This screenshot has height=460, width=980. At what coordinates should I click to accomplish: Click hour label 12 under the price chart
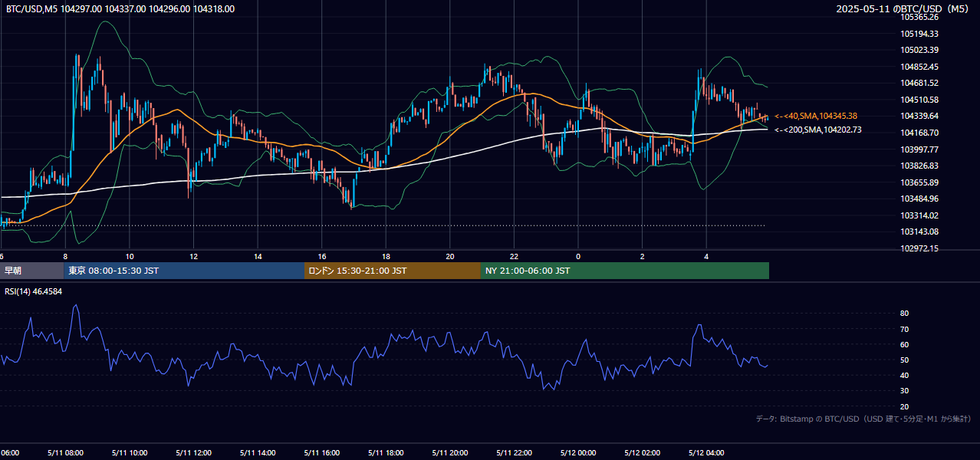[193, 256]
